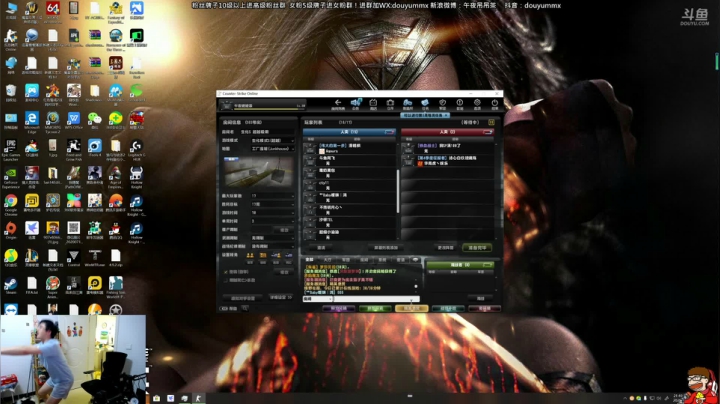The width and height of the screenshot is (720, 404).
Task: Click the magnifier icon at the game window bottom
Action: [x=245, y=309]
